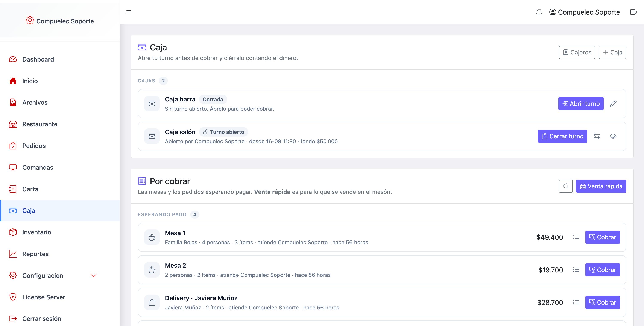Click the $19.700 total amount
The image size is (644, 326).
pyautogui.click(x=550, y=270)
